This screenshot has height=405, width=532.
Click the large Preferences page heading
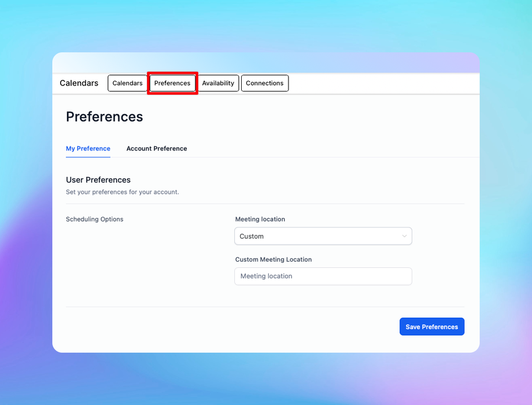104,117
